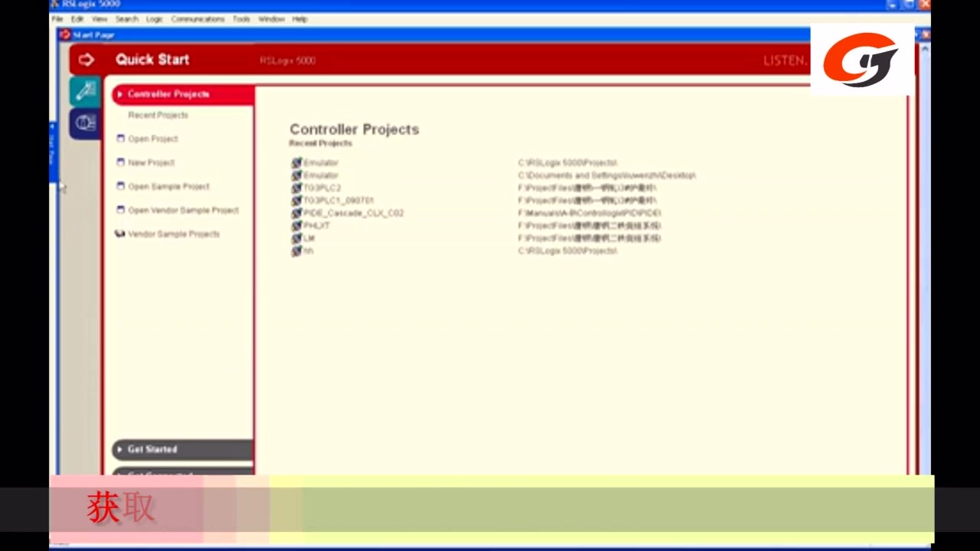
Task: Open the TG3PLC2 recent project
Action: tap(322, 188)
